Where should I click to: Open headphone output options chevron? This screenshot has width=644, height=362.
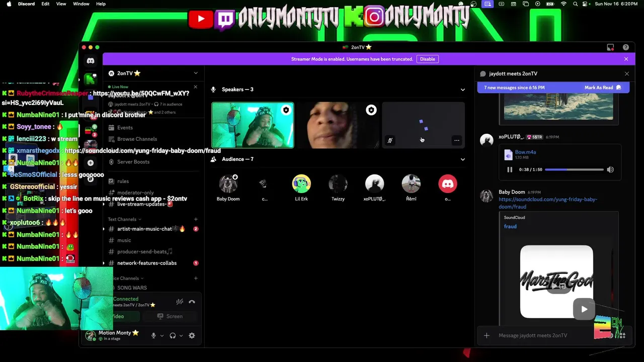pos(181,335)
